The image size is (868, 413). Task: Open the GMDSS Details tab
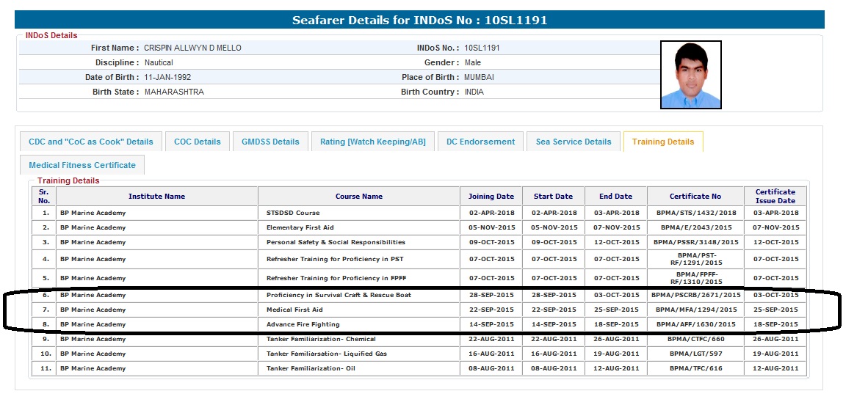click(x=270, y=142)
